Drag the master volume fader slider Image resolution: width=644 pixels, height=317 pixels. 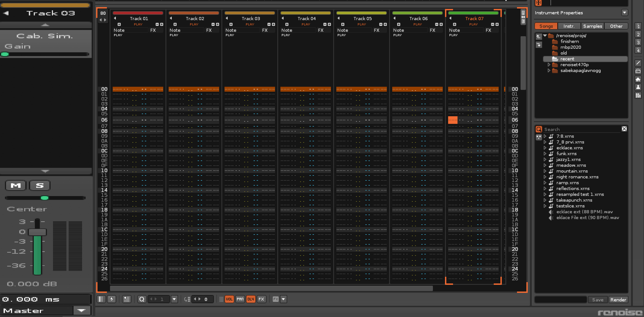(36, 232)
